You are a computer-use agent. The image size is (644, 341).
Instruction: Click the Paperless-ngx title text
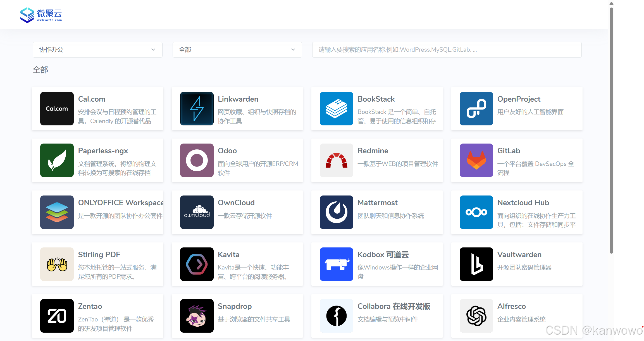103,151
